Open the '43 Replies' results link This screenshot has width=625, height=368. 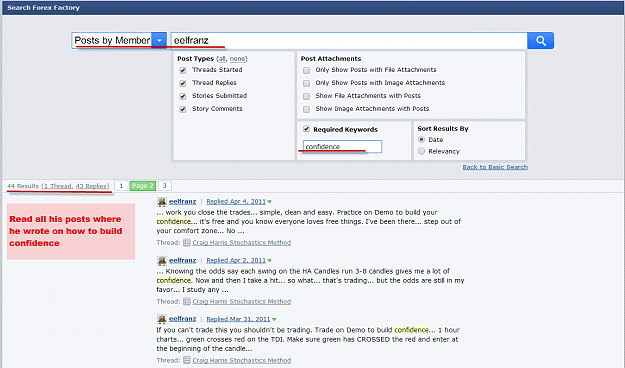[x=91, y=186]
